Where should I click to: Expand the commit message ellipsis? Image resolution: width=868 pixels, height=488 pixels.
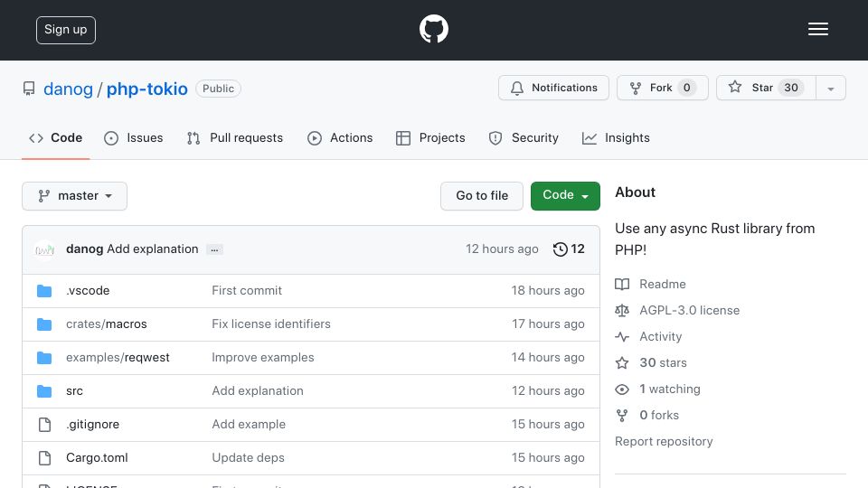tap(214, 249)
